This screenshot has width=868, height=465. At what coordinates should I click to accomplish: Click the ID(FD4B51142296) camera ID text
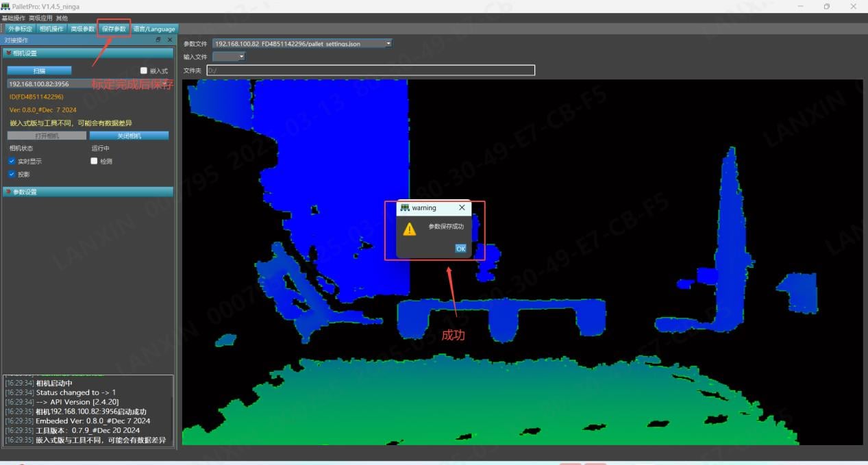36,97
